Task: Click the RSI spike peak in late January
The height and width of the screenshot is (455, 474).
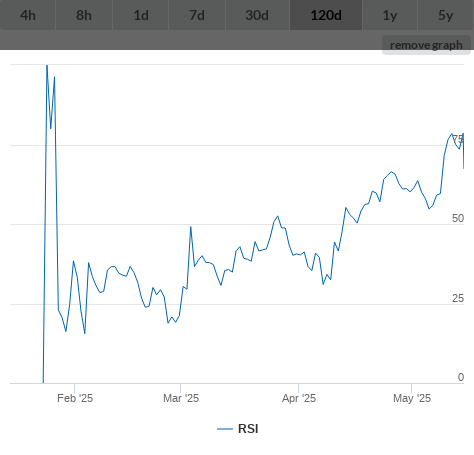Action: [47, 66]
